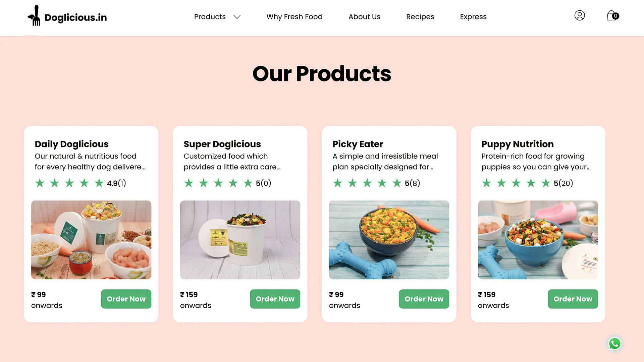The height and width of the screenshot is (362, 644).
Task: Click the star rating under Super Doglicious
Action: click(x=218, y=183)
